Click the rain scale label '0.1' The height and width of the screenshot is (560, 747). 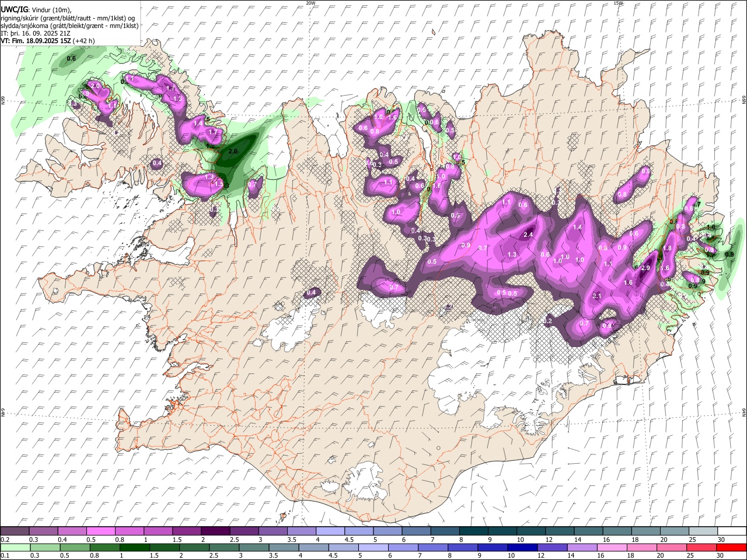(x=4, y=556)
